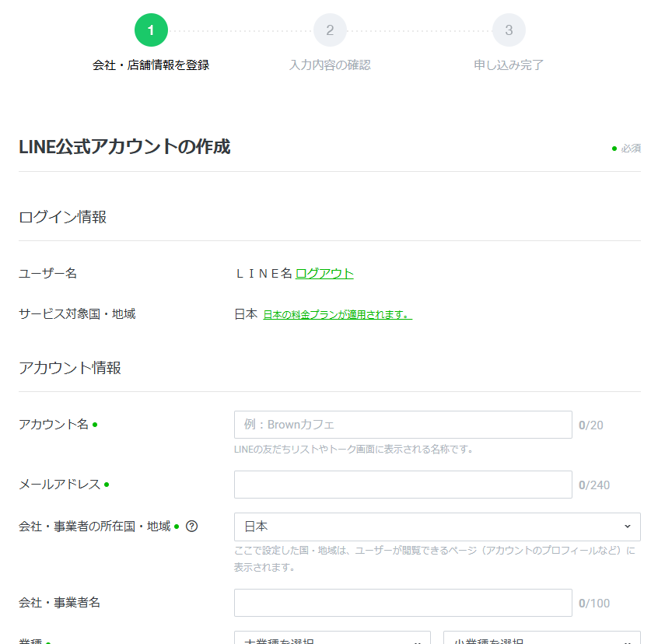Screen dimensions: 658x644
Task: Click the step 2 circle indicator
Action: (330, 30)
